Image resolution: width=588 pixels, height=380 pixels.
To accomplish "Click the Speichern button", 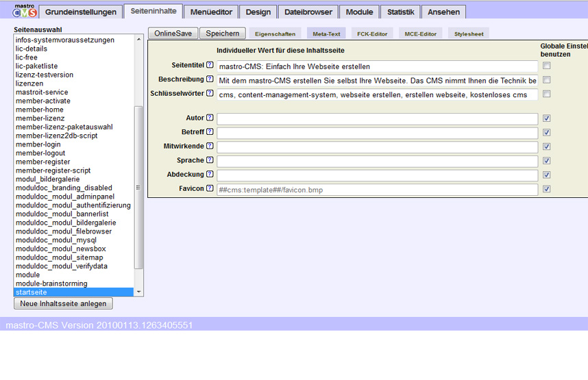I will tap(222, 34).
